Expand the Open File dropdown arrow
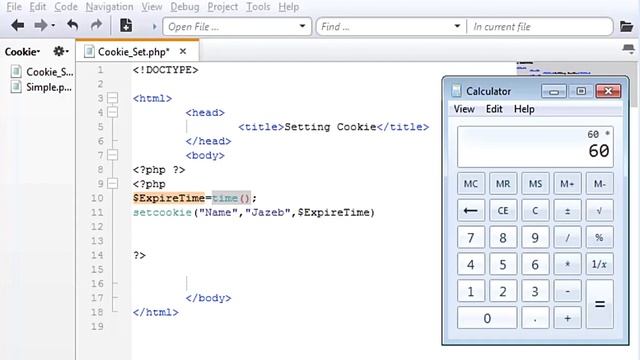The image size is (640, 360). point(302,26)
